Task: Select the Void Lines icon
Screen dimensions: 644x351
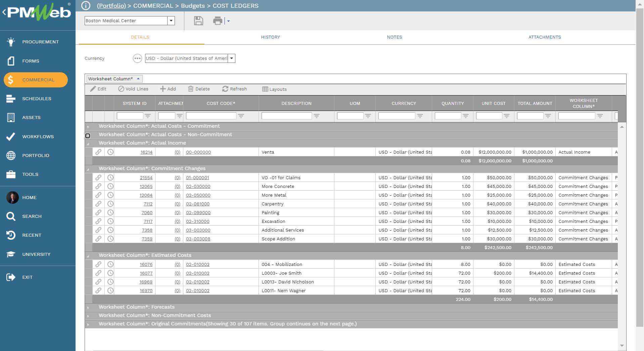Action: [121, 89]
